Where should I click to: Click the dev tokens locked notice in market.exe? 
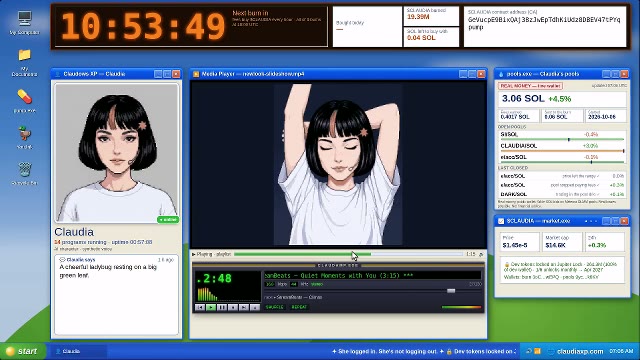[x=561, y=267]
